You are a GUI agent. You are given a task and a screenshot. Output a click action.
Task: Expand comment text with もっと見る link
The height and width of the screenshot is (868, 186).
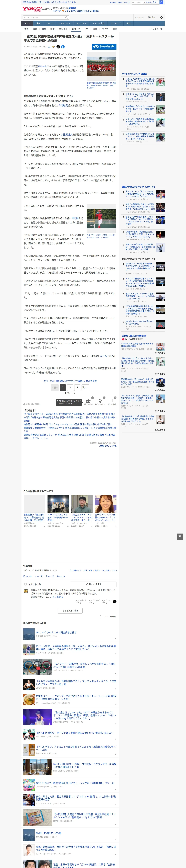pyautogui.click(x=58, y=597)
